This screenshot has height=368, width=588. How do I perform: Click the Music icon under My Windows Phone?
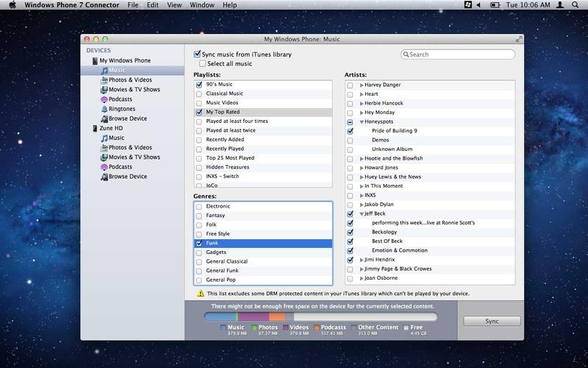click(x=104, y=71)
